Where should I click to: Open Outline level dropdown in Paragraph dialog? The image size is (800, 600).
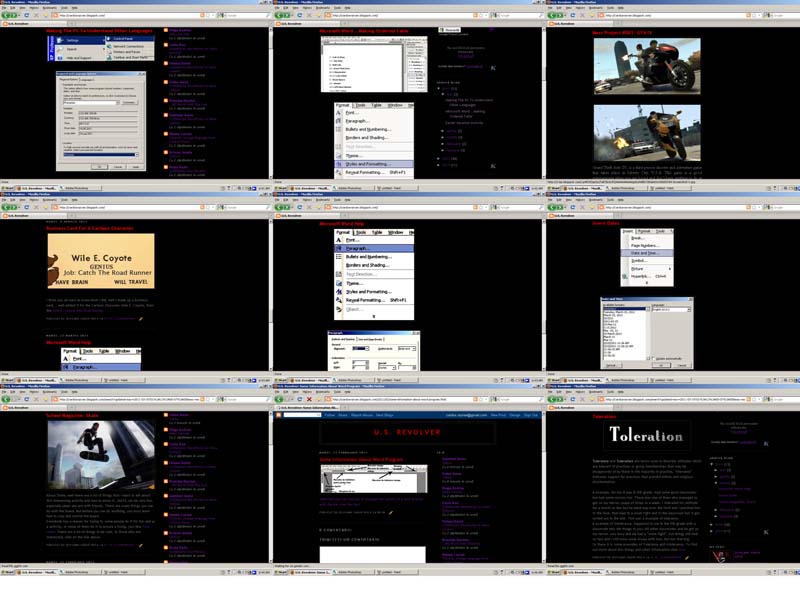point(414,348)
